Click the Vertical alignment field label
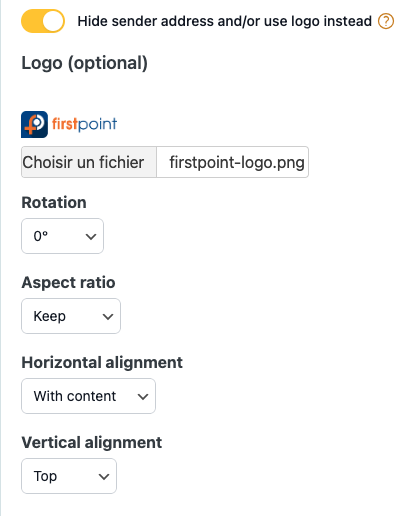This screenshot has height=516, width=419. point(92,443)
